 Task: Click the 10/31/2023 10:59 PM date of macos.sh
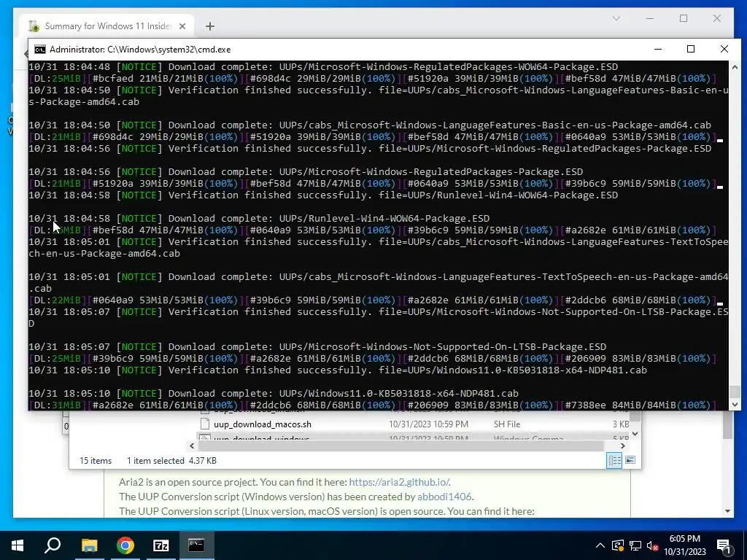[x=428, y=424]
